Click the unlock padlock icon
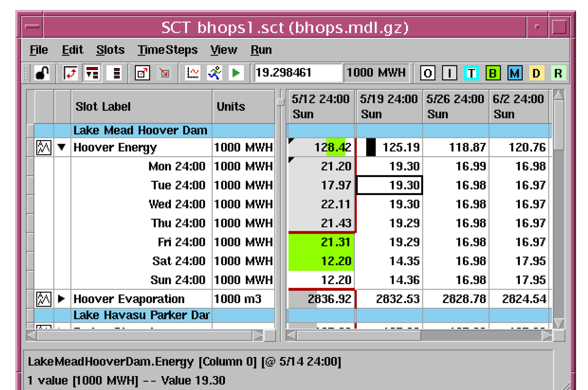 click(42, 73)
